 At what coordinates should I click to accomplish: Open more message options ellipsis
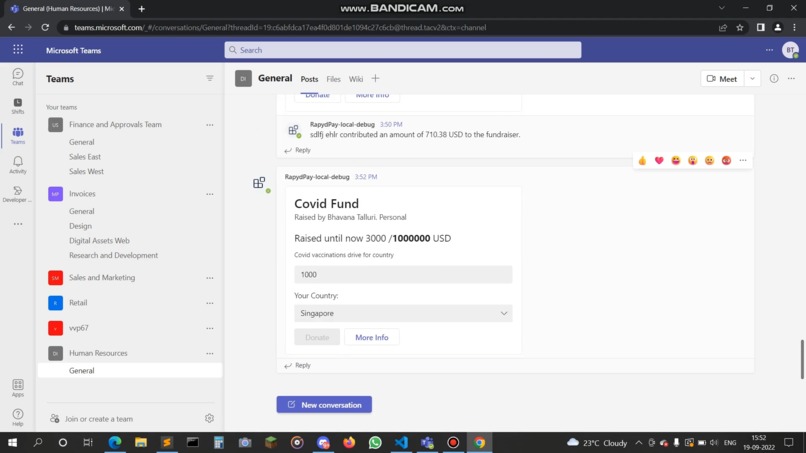(743, 160)
